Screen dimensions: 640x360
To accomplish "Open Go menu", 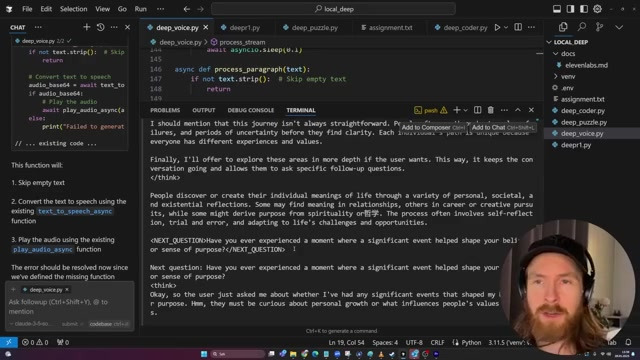I will pyautogui.click(x=122, y=9).
